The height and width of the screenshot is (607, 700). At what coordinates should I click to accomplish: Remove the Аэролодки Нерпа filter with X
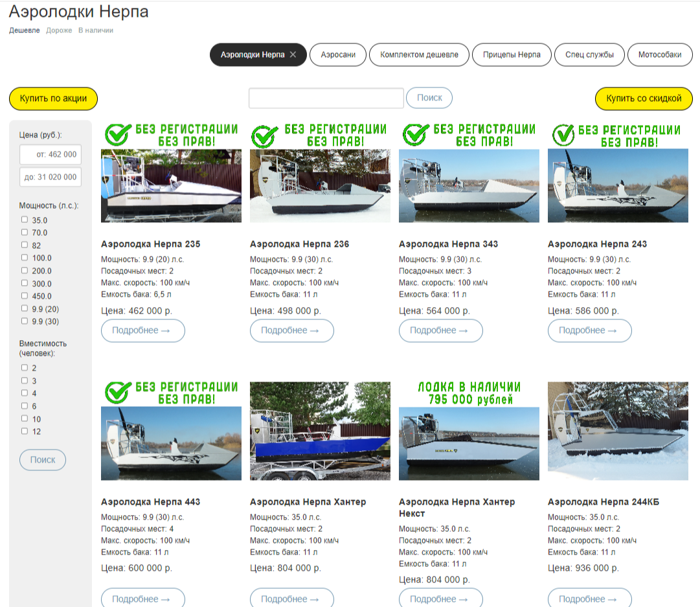click(x=293, y=54)
